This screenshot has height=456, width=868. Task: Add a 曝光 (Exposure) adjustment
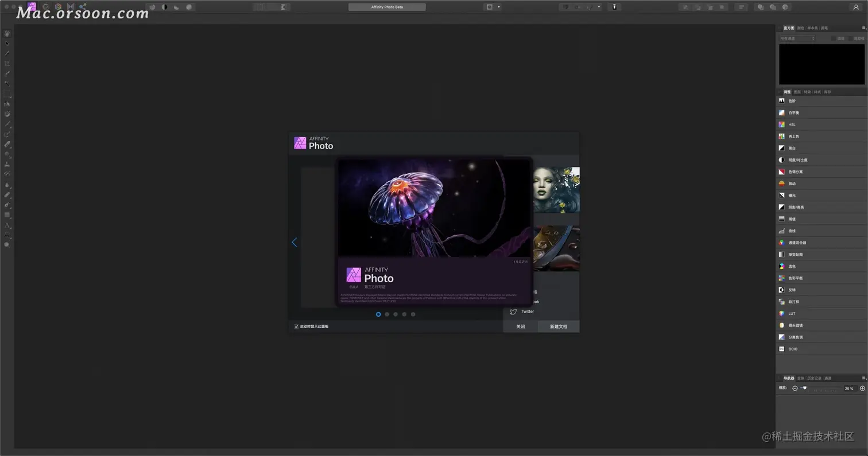point(821,196)
